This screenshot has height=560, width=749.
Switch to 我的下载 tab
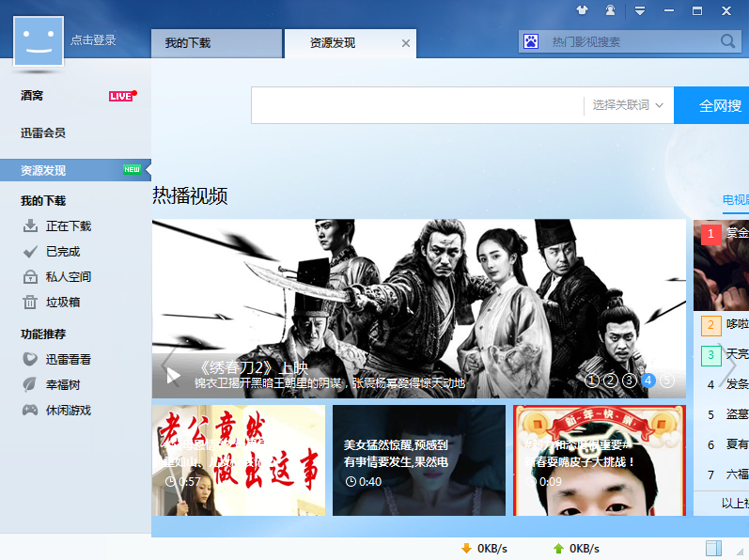click(216, 43)
